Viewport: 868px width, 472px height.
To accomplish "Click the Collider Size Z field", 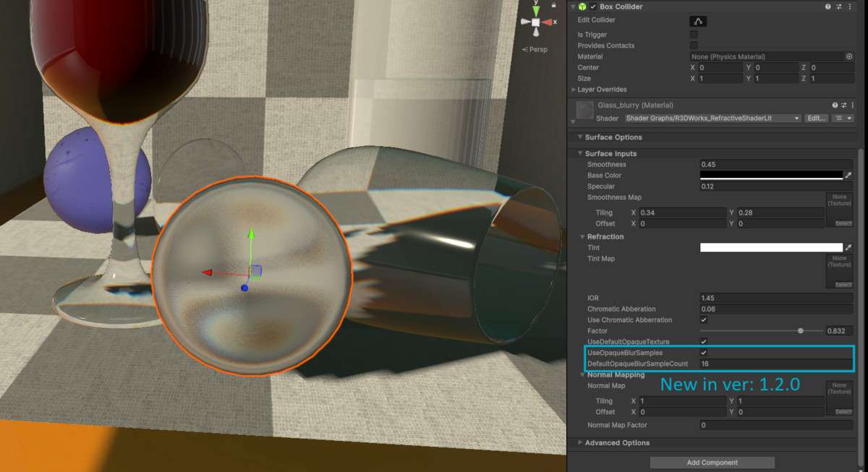I will point(832,78).
